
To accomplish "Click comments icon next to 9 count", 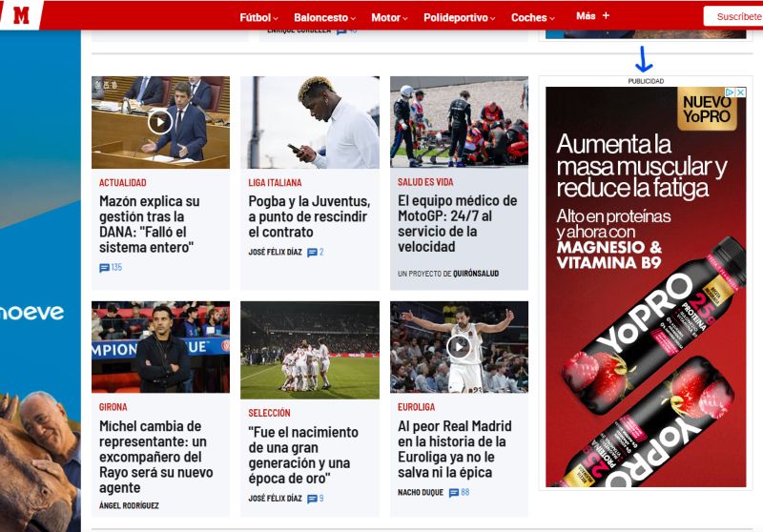I will pos(312,499).
